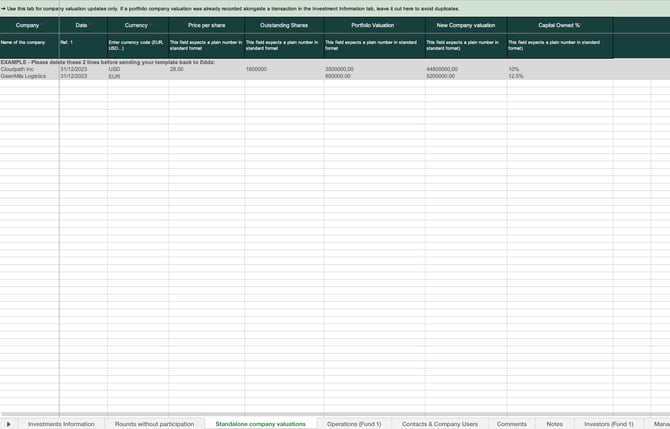Screen dimensions: 670x429
Task: Go to Operations (Fund 1) tab
Action: click(x=354, y=424)
